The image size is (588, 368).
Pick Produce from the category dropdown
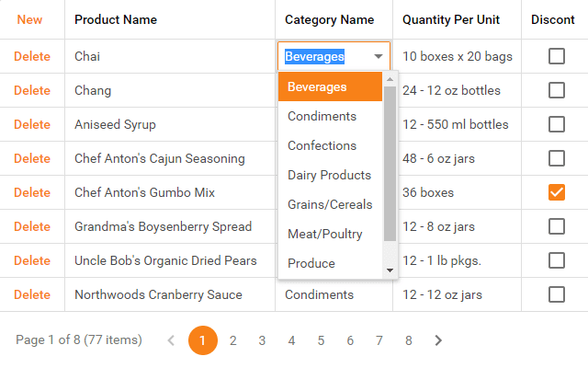point(311,263)
